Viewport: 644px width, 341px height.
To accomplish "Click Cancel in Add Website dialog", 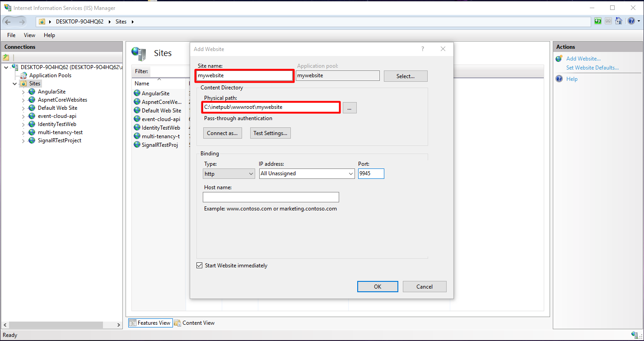I will coord(425,286).
